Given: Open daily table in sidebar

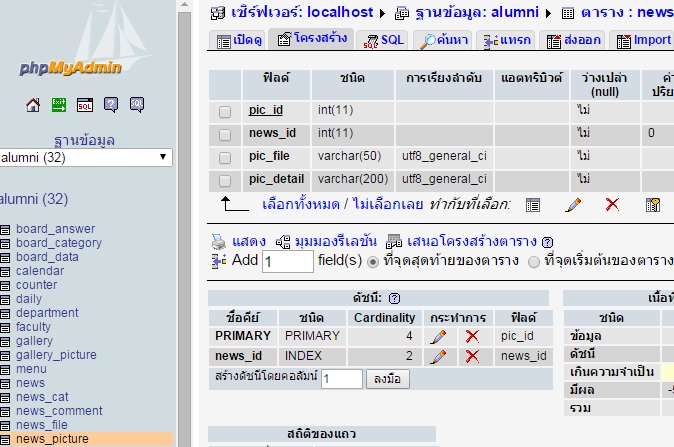Looking at the screenshot, I should tap(29, 299).
